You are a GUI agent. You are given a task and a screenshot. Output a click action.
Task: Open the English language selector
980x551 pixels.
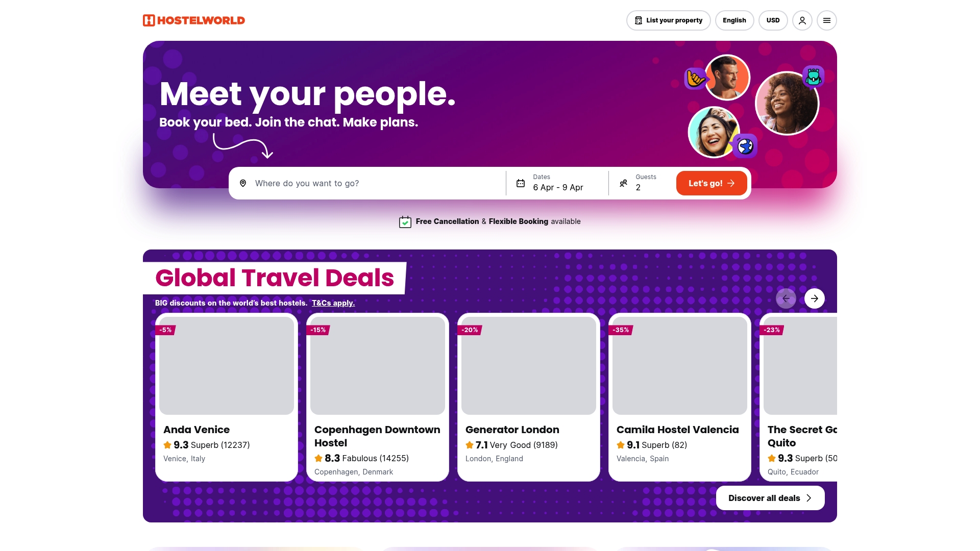[x=734, y=20]
